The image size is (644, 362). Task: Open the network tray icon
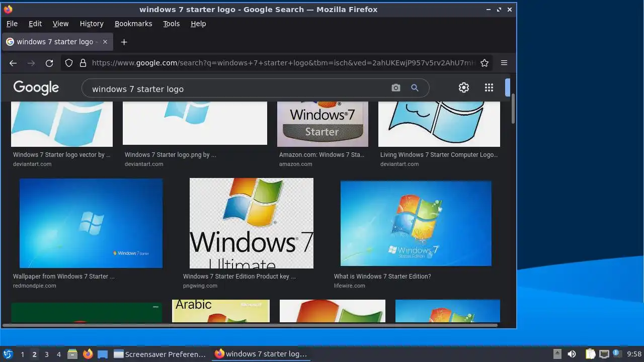click(x=604, y=354)
